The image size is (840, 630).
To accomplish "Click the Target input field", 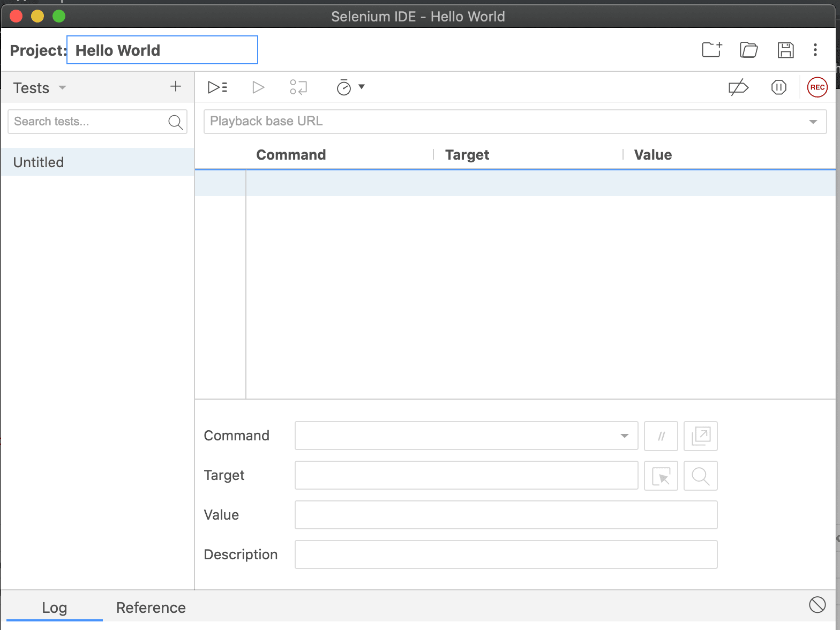I will pyautogui.click(x=466, y=475).
